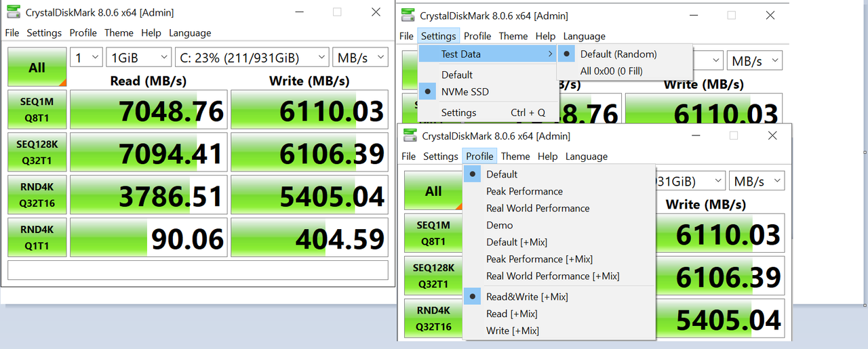Open drive dropdown C: 23% (211/931GiB)
The height and width of the screenshot is (349, 868).
pyautogui.click(x=252, y=58)
